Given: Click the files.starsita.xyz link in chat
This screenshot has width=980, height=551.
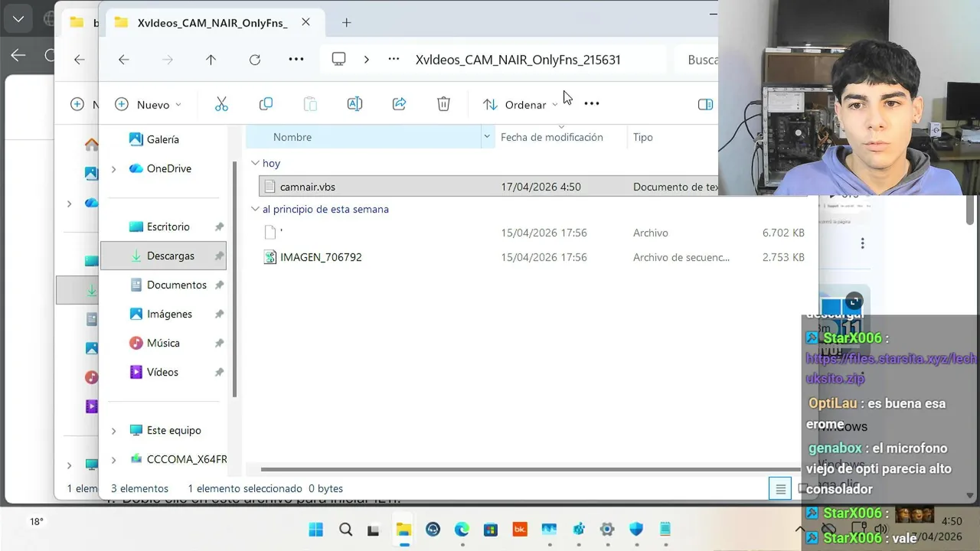Looking at the screenshot, I should coord(890,368).
